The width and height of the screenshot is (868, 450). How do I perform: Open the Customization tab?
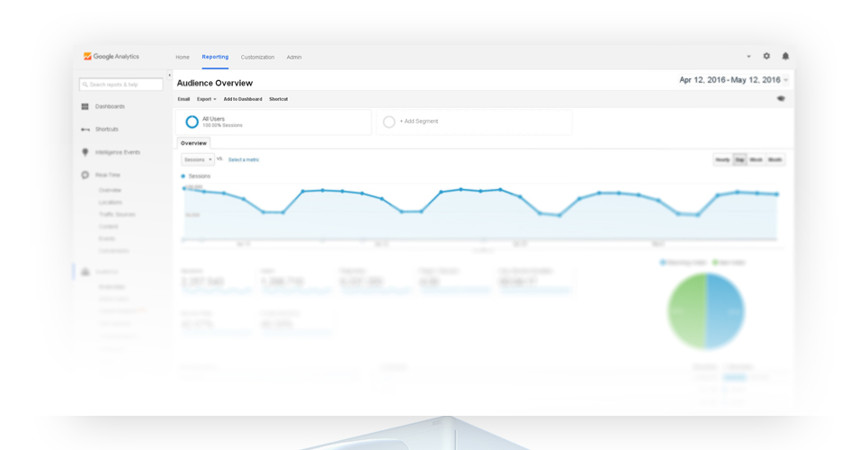[x=257, y=57]
